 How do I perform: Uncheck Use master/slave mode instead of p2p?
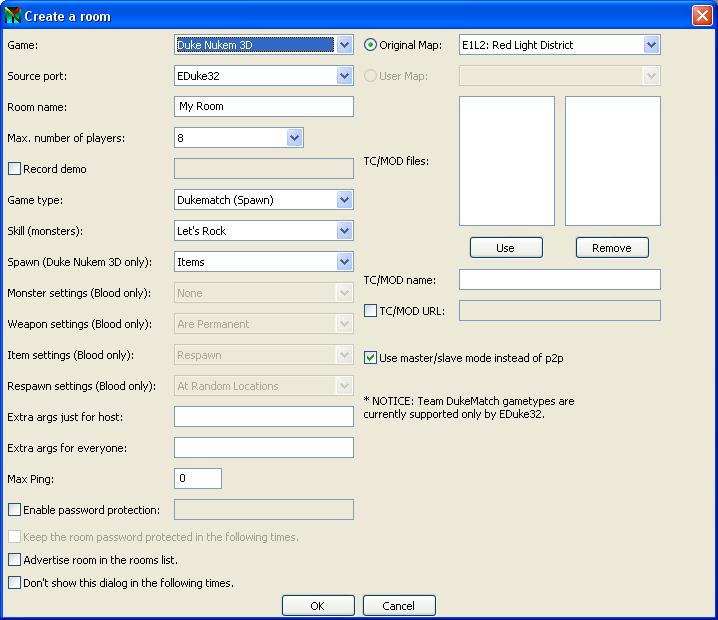pos(370,358)
